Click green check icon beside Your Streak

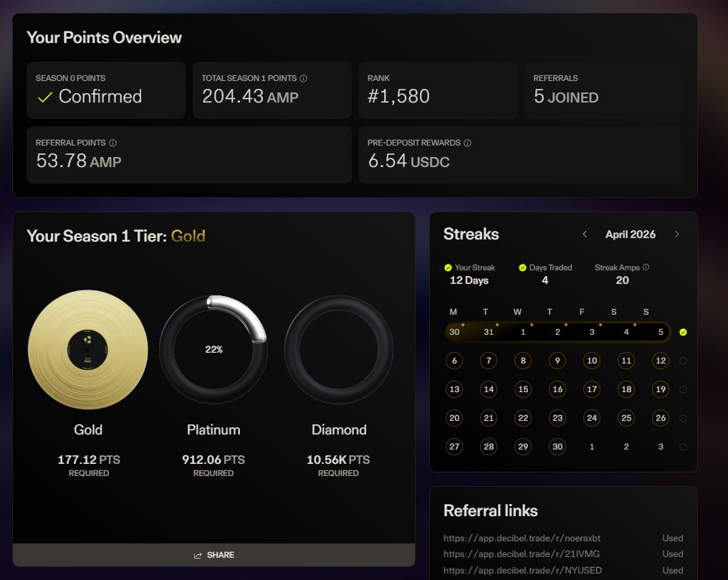tap(448, 267)
